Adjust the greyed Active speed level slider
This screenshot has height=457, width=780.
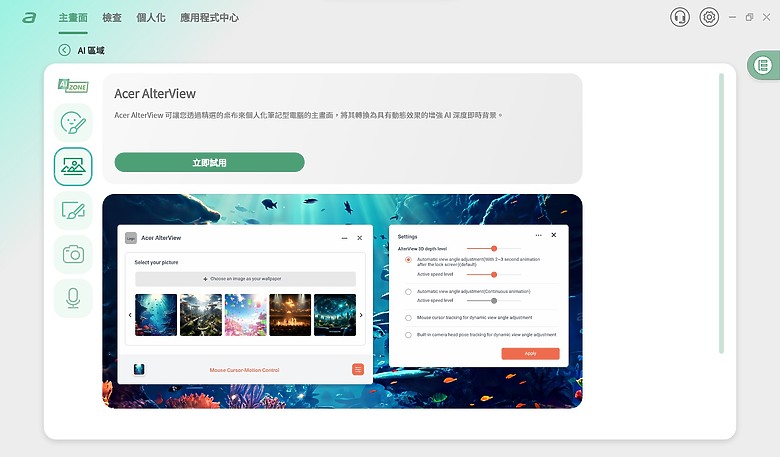click(493, 300)
